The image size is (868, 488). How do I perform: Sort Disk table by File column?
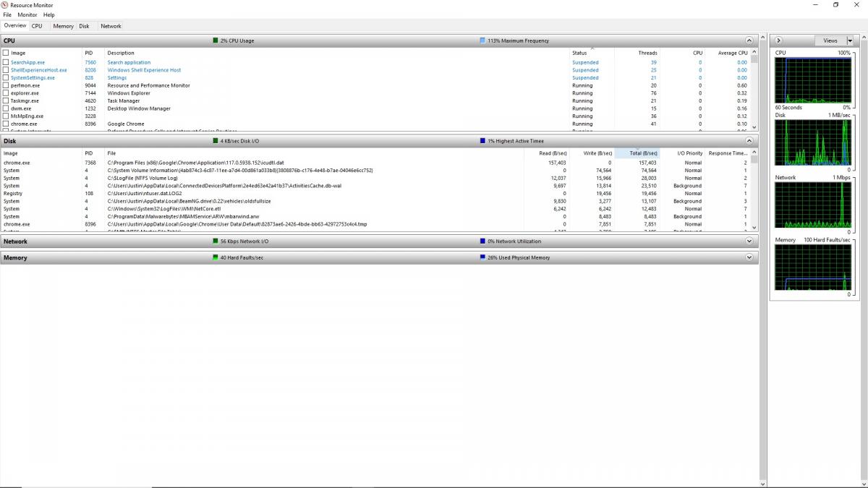click(315, 153)
